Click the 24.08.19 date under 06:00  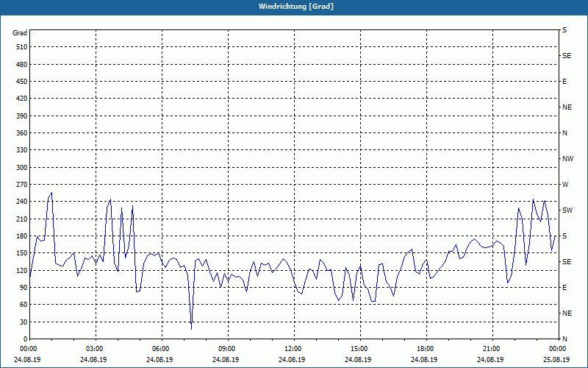pyautogui.click(x=159, y=360)
